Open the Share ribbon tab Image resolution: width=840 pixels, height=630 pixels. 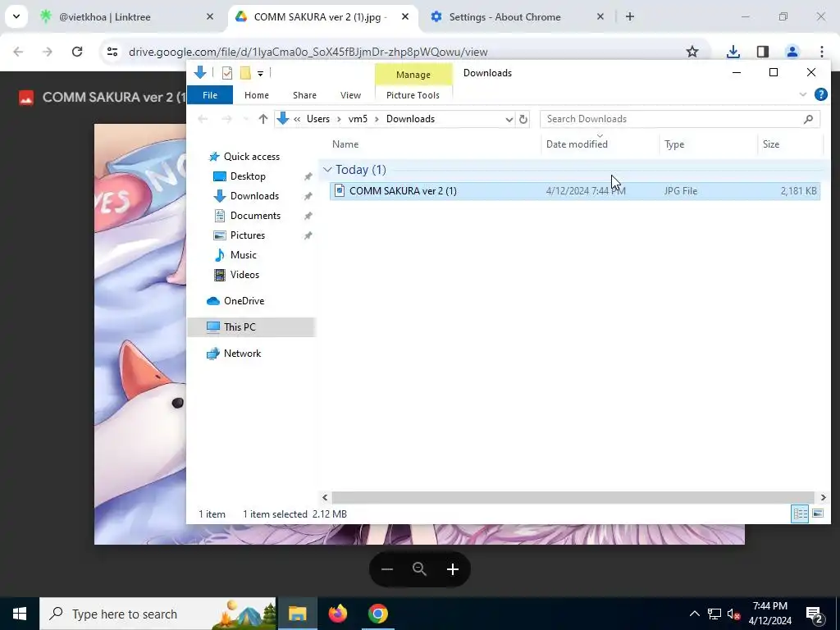pos(304,95)
